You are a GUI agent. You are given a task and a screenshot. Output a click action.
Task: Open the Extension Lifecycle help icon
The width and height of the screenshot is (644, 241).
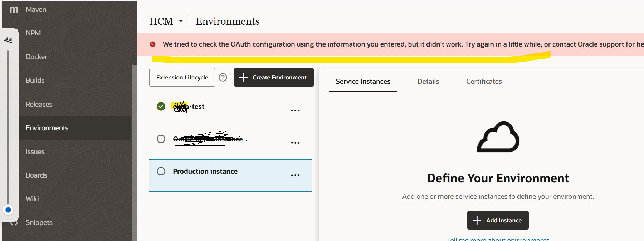(x=223, y=77)
